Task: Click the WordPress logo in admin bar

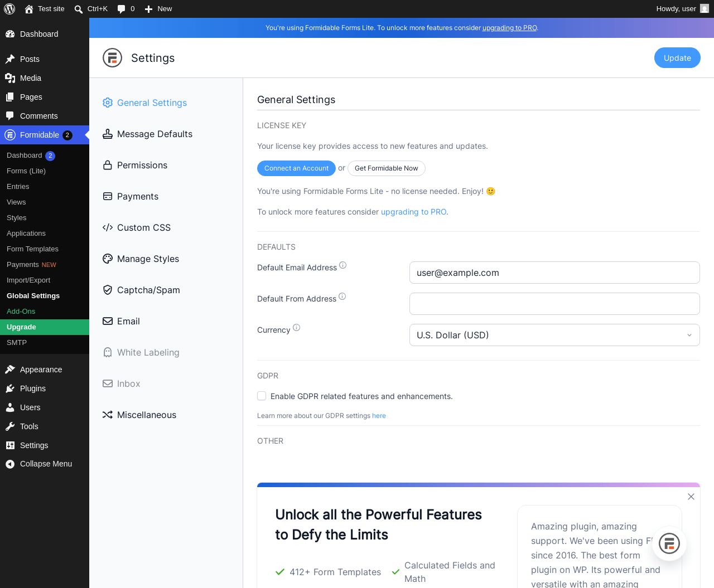Action: tap(9, 9)
